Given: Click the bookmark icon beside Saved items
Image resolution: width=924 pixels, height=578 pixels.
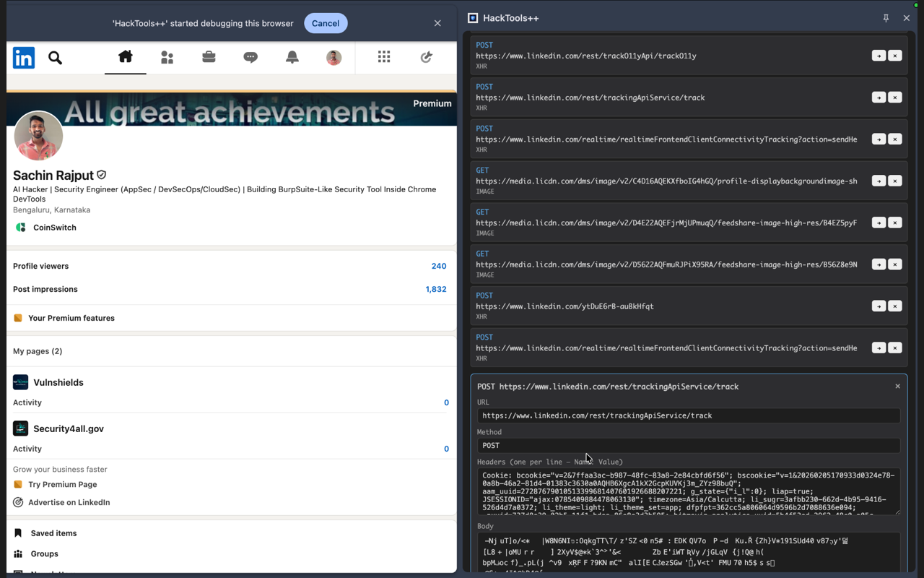Looking at the screenshot, I should point(18,533).
